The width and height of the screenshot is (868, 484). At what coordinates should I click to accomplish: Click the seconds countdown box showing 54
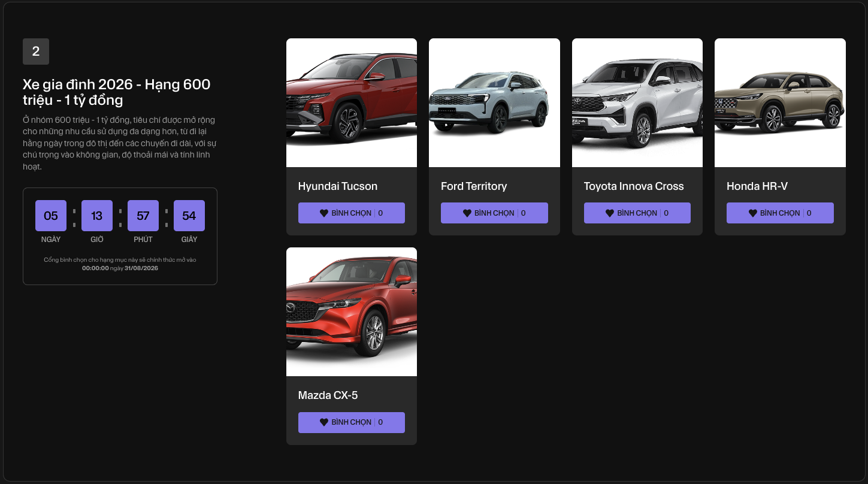pos(189,216)
